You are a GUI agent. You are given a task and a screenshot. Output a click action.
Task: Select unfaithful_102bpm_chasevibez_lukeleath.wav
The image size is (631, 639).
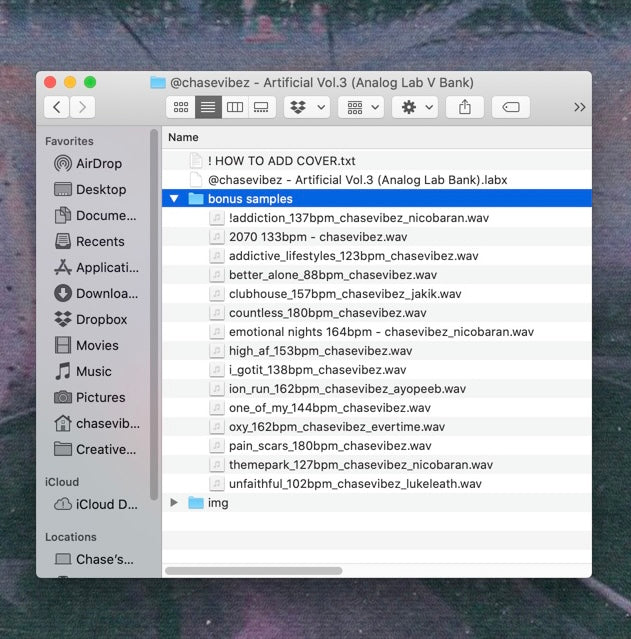click(377, 484)
